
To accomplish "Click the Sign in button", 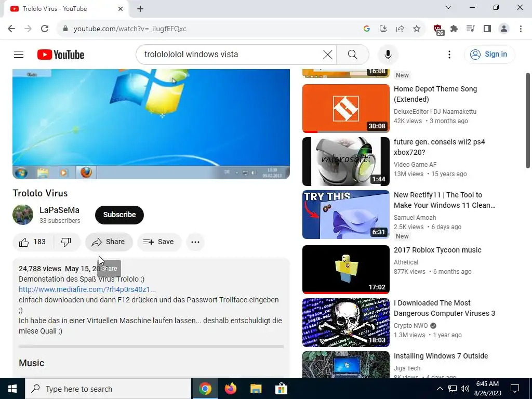I will [x=489, y=54].
